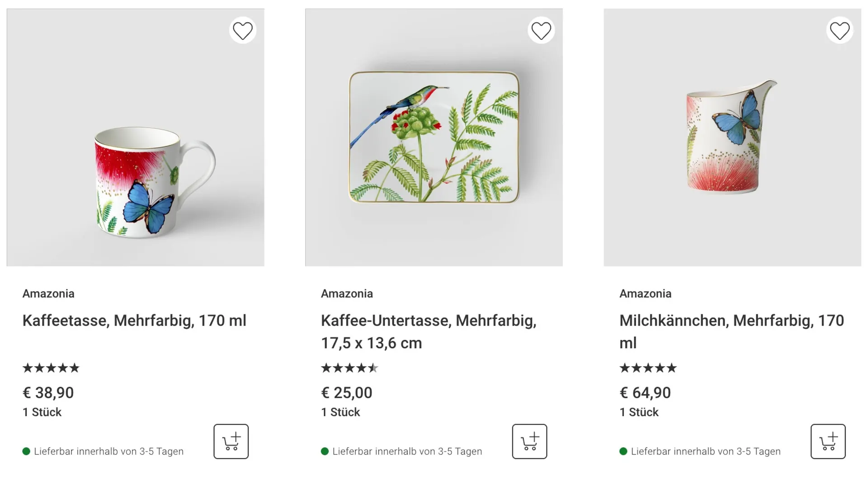Image resolution: width=868 pixels, height=482 pixels.
Task: Toggle wishlist heart on Kaffee-Untertasse
Action: 541,31
